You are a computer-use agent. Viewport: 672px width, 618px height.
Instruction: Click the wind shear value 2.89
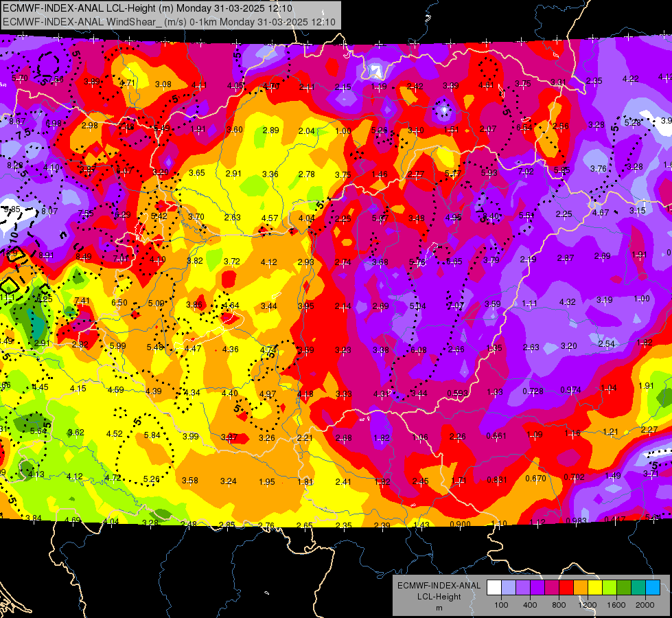click(271, 130)
